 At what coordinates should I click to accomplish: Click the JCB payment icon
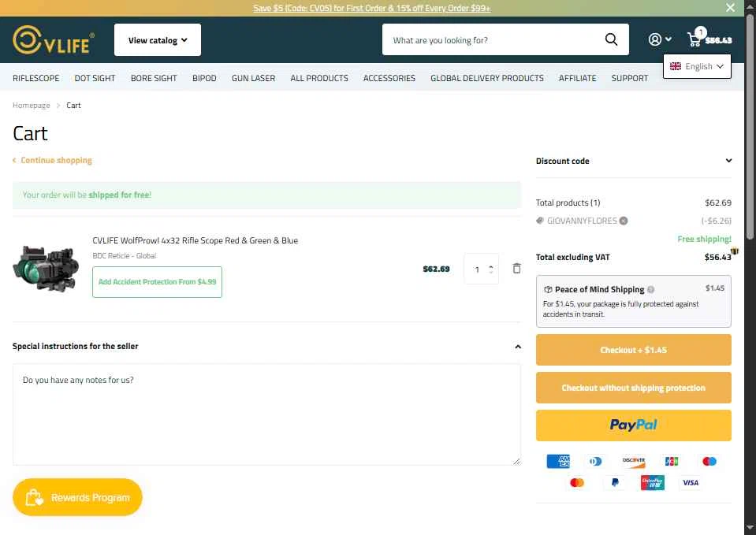(672, 461)
